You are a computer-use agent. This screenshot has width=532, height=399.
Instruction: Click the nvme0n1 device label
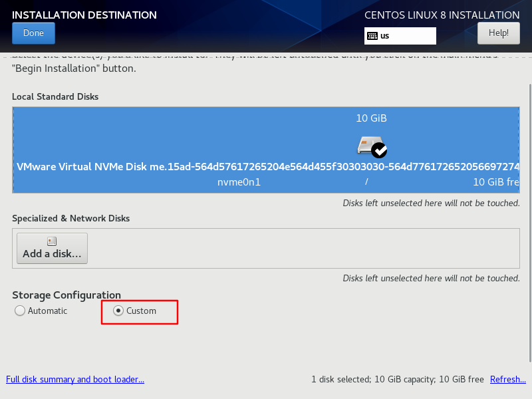pyautogui.click(x=239, y=182)
